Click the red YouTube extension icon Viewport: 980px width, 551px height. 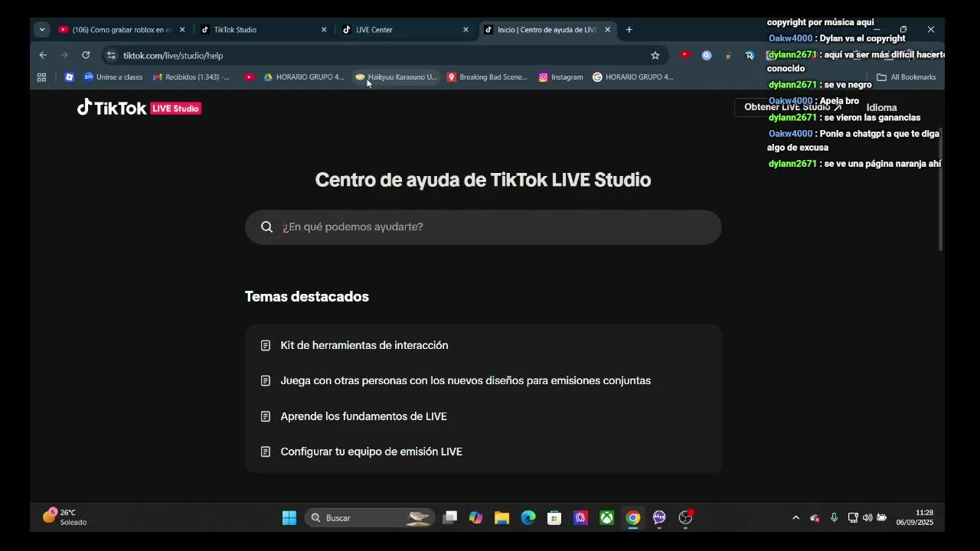[685, 55]
